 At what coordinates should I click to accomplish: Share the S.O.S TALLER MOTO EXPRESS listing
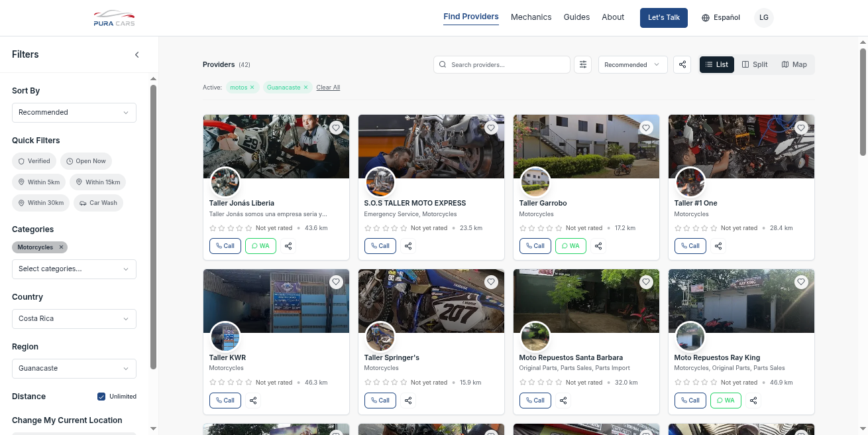pos(408,246)
